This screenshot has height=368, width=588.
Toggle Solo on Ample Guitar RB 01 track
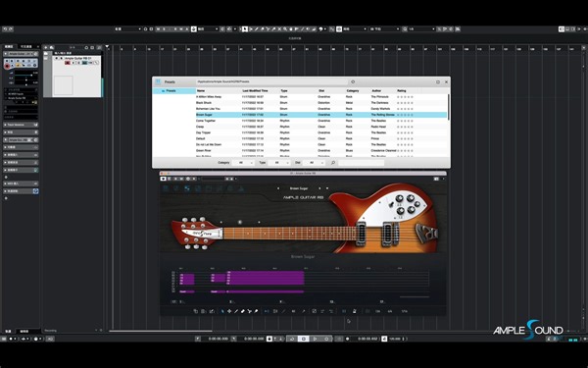pos(61,58)
